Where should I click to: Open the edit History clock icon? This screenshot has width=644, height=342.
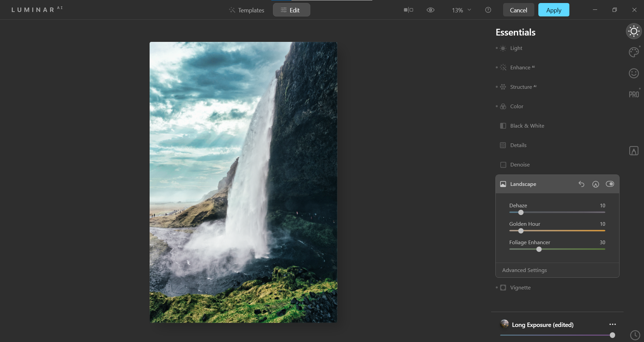[635, 335]
